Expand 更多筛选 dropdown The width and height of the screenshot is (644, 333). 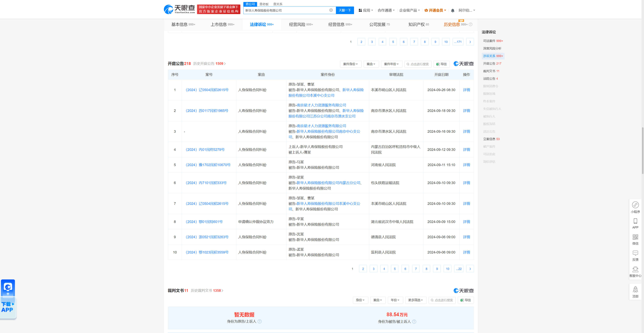[x=416, y=300]
